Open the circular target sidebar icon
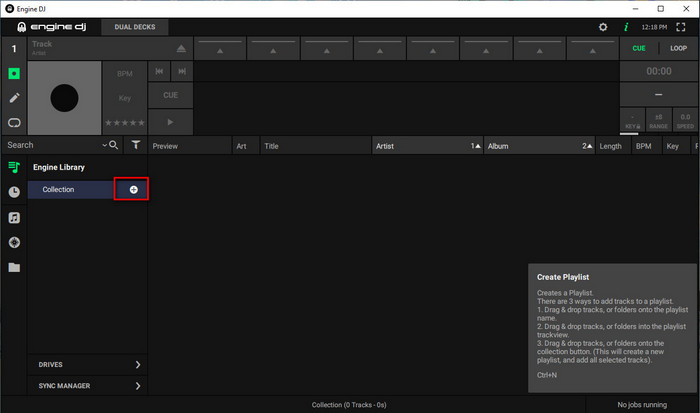The width and height of the screenshot is (700, 413). pyautogui.click(x=14, y=242)
